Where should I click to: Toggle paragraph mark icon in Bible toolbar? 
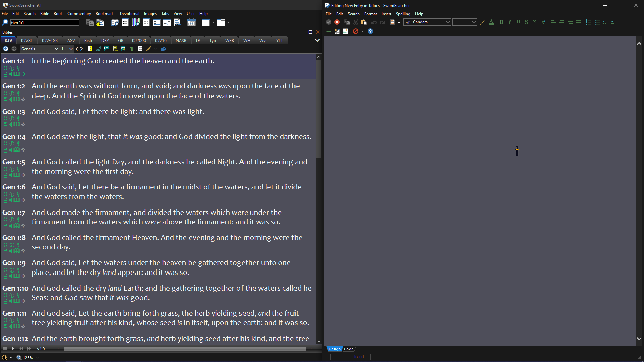[x=132, y=49]
